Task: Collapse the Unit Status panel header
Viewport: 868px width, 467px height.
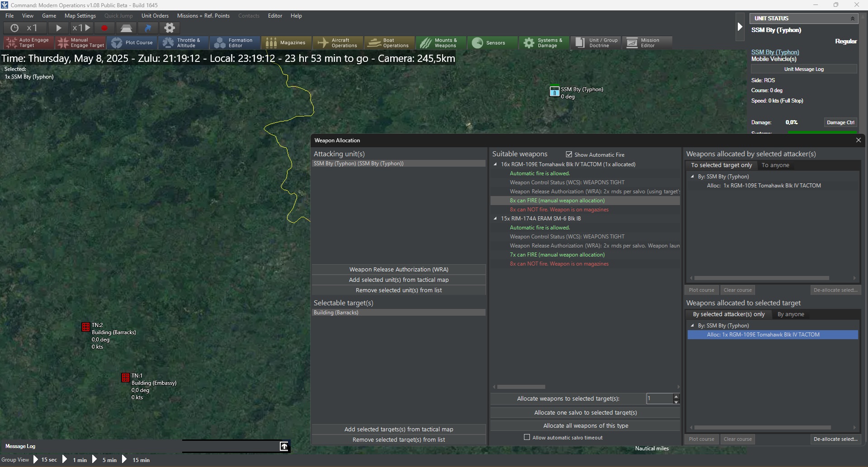Action: 853,19
